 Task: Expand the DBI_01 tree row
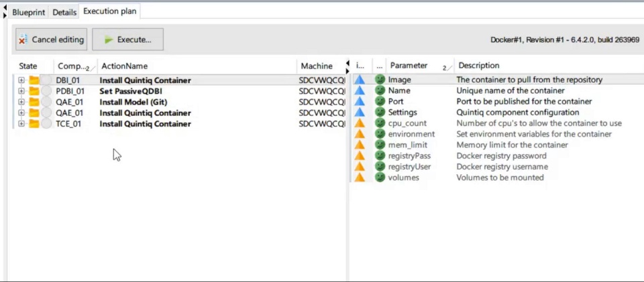(21, 80)
